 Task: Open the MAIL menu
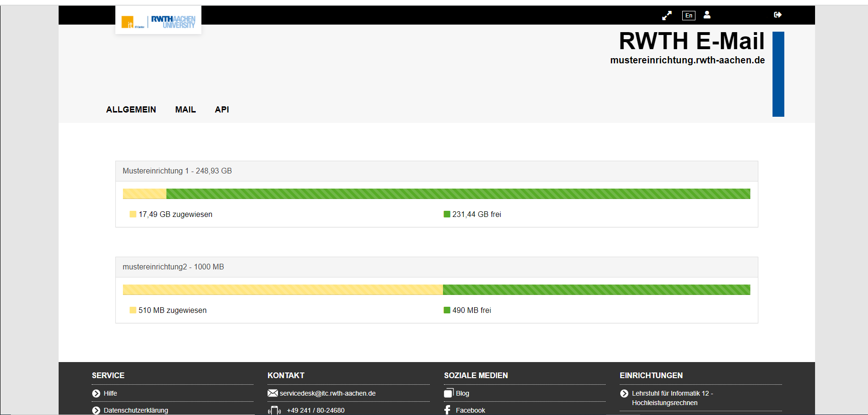(185, 110)
